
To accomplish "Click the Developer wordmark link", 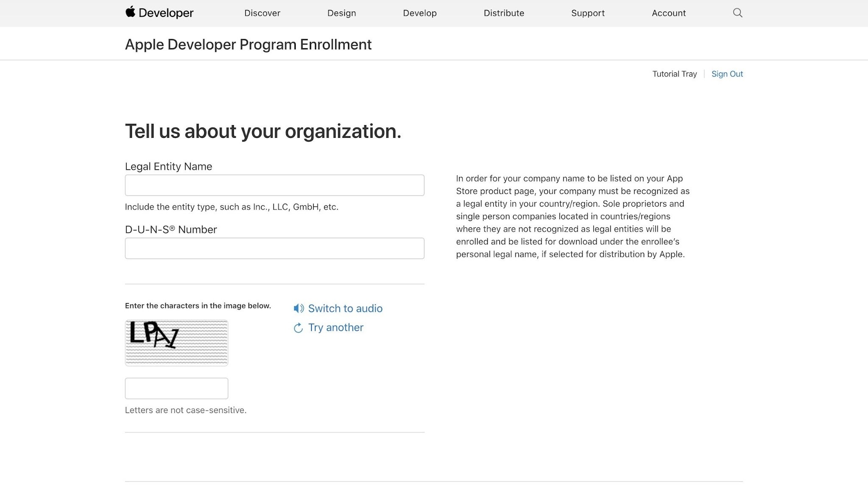I will [x=166, y=13].
